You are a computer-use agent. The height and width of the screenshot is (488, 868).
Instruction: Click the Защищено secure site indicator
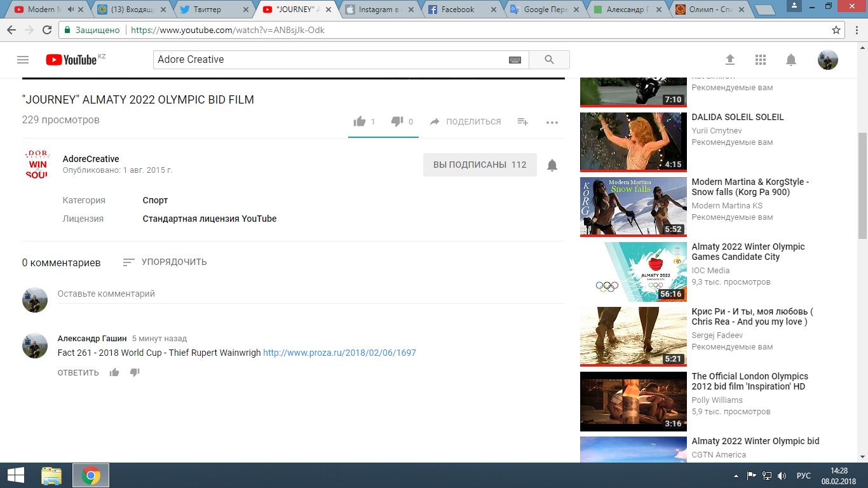92,30
